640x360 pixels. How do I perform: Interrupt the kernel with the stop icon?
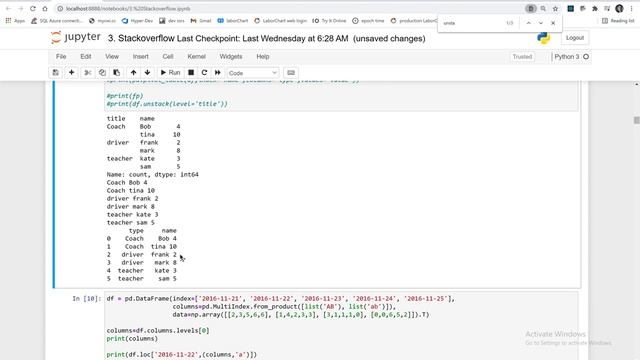191,73
